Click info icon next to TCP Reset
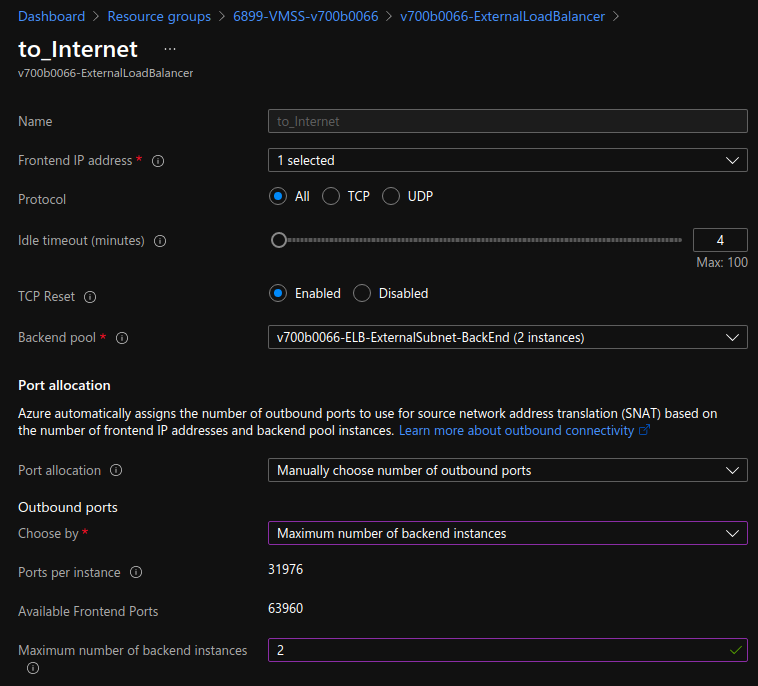Screen dimensions: 758x686 point(90,297)
